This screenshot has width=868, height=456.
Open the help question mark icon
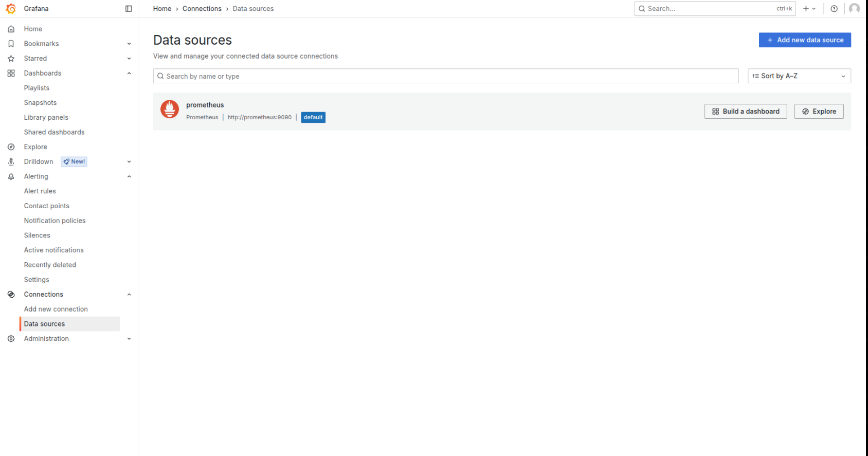[x=834, y=9]
